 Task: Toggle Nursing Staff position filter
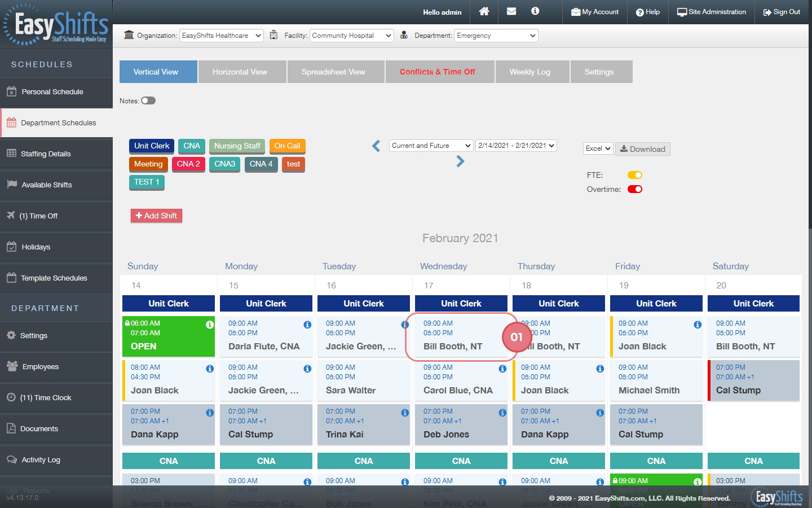coord(237,146)
